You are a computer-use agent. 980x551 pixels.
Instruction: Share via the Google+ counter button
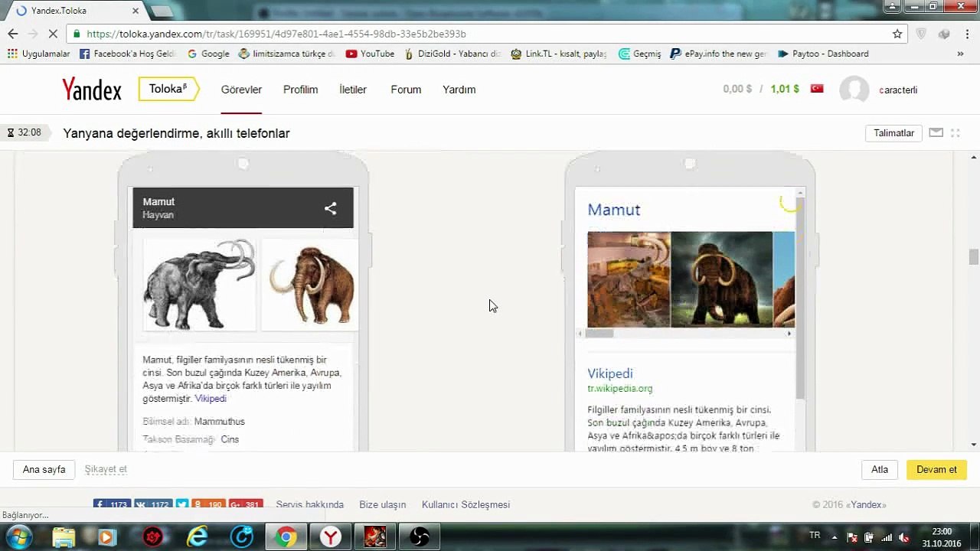(x=245, y=504)
